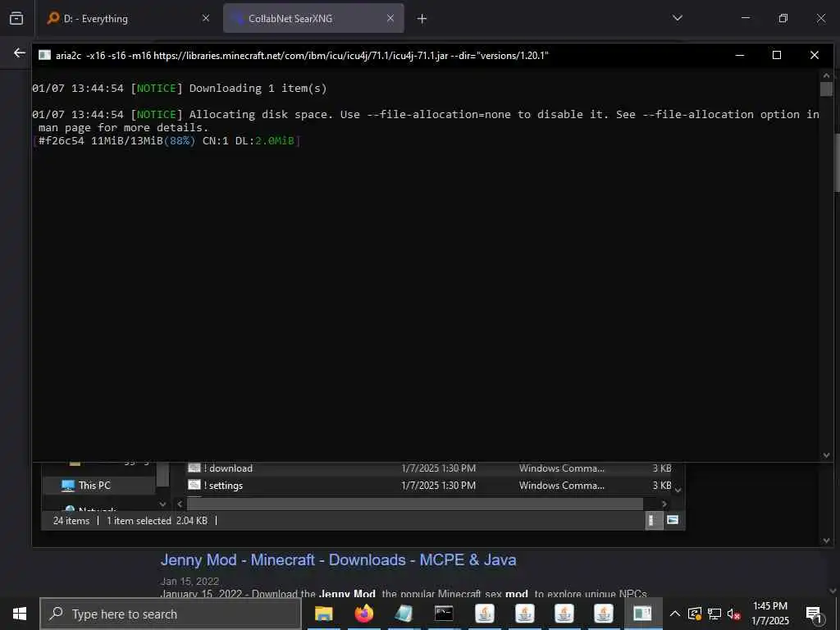Close the aria2c console window
Viewport: 840px width, 630px height.
[x=815, y=55]
